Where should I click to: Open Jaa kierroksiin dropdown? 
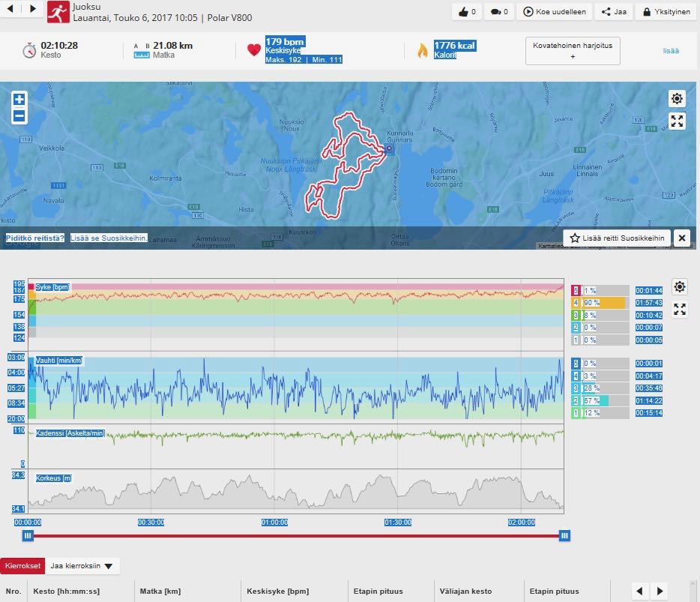[x=82, y=567]
